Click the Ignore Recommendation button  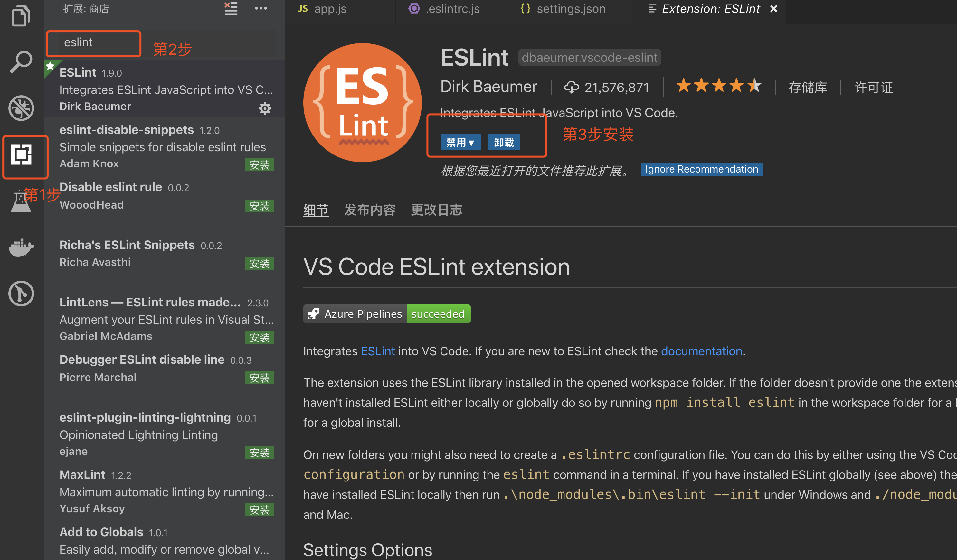[x=701, y=169]
